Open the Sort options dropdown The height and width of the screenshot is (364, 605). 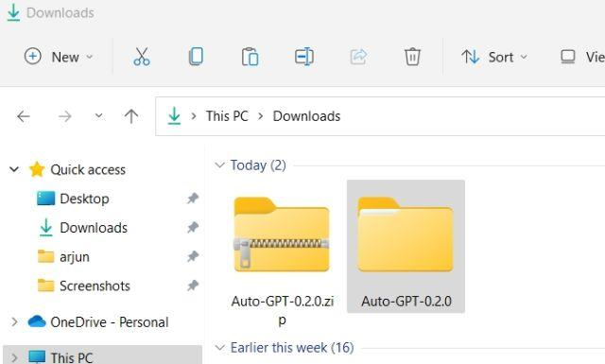(x=494, y=57)
